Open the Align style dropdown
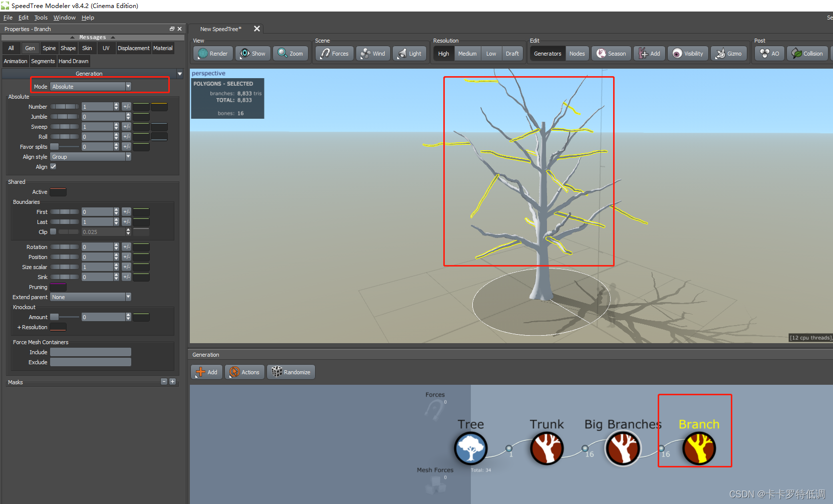The height and width of the screenshot is (504, 833). click(91, 157)
